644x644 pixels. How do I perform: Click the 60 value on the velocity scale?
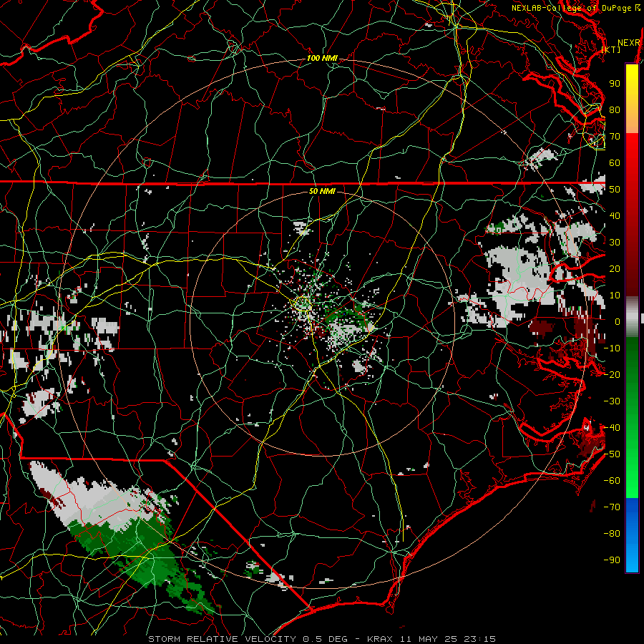(x=615, y=163)
